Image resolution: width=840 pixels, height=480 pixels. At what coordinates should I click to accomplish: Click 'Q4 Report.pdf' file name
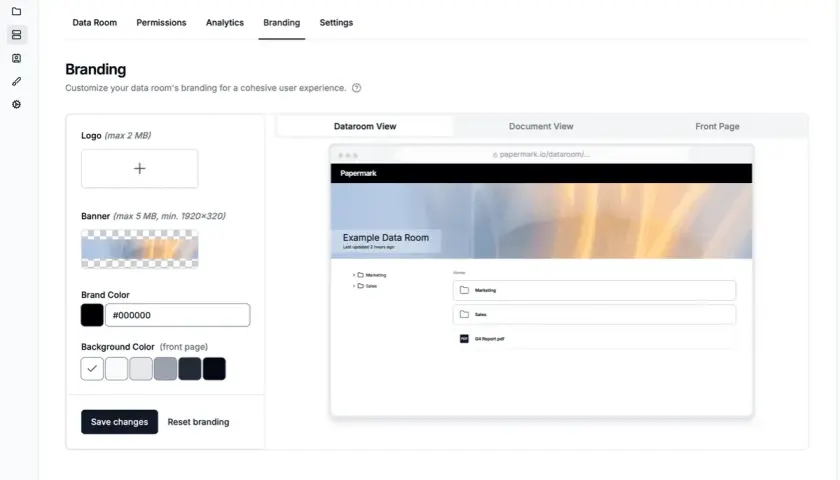[490, 339]
